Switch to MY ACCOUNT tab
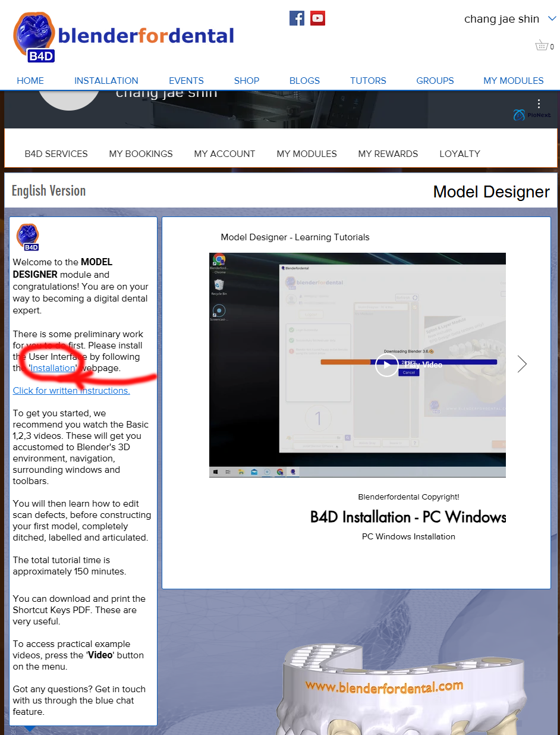This screenshot has height=735, width=560. [x=225, y=154]
